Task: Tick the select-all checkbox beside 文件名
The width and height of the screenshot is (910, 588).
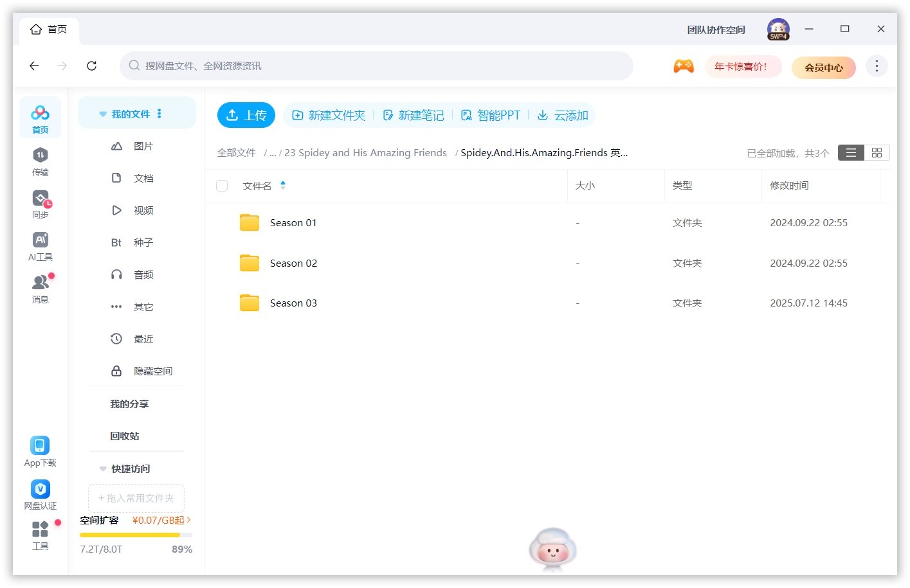Action: (x=222, y=186)
